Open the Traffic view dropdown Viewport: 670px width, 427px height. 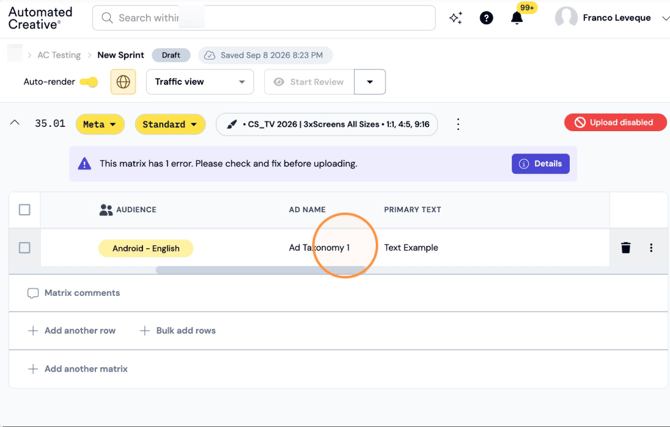tap(200, 82)
